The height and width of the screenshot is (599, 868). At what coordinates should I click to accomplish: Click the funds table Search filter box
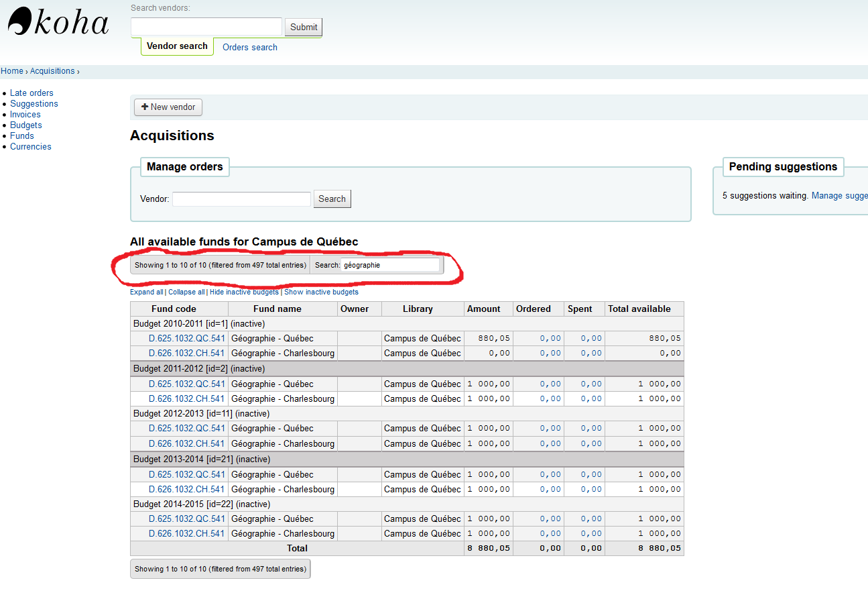click(390, 265)
